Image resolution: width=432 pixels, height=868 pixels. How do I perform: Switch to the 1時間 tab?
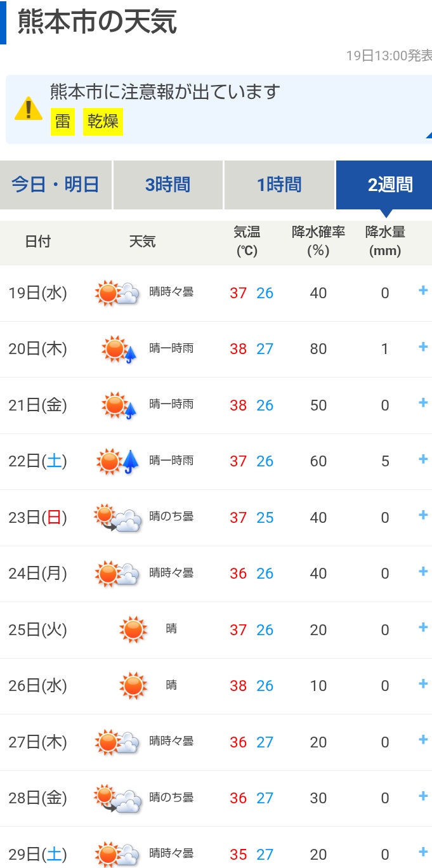pos(279,185)
